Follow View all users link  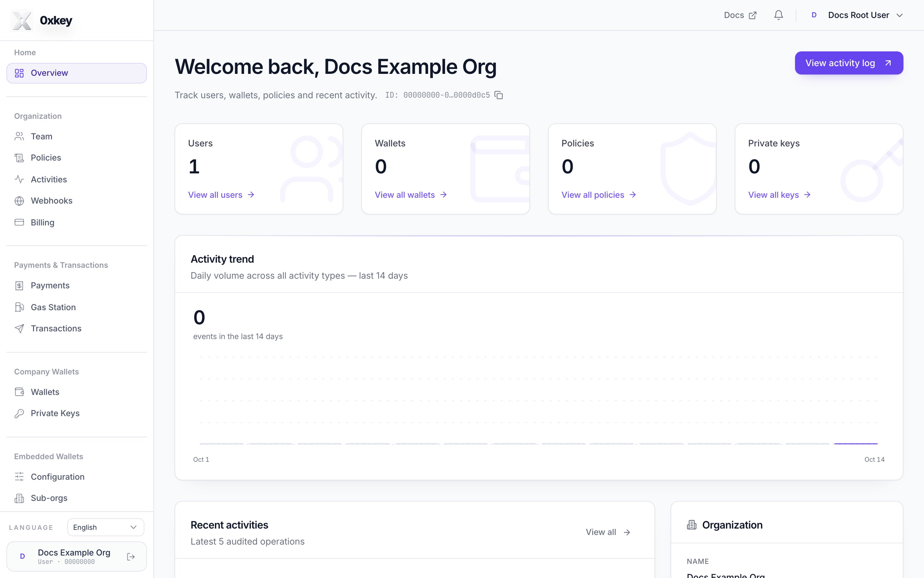coord(221,195)
